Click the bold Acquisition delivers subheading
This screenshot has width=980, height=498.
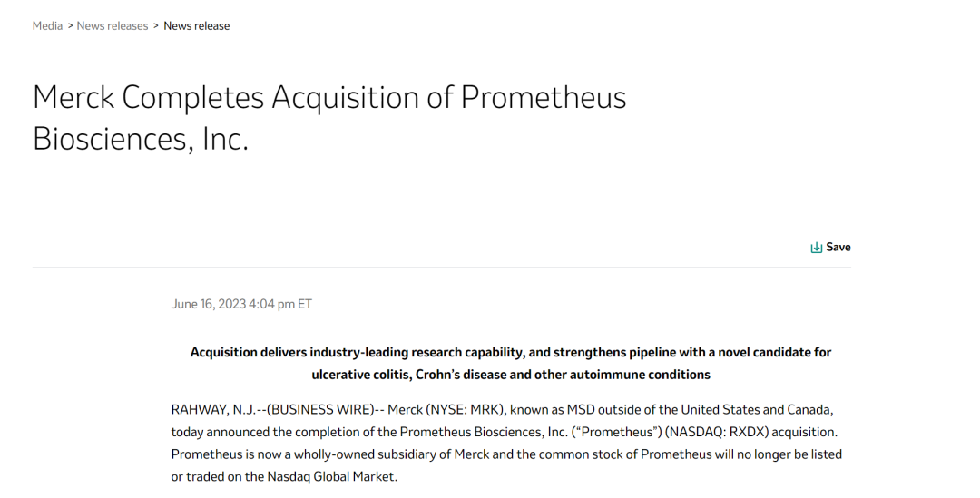pos(510,352)
